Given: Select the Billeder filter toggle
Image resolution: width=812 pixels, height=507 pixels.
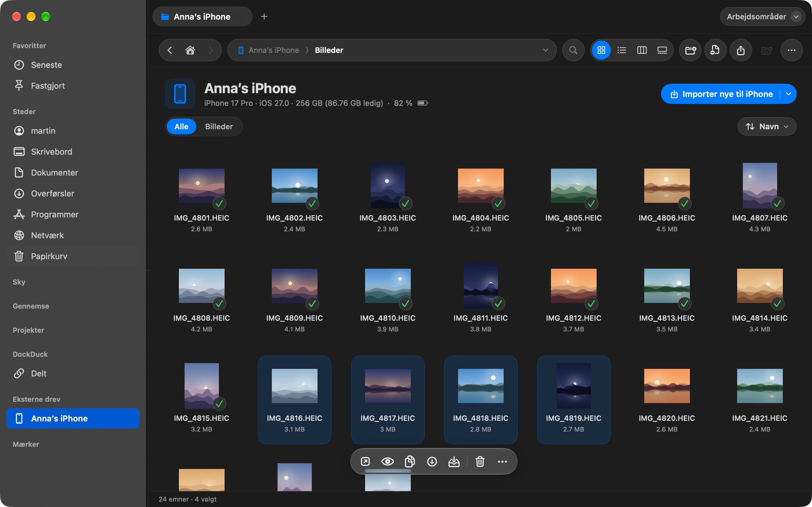Looking at the screenshot, I should (x=219, y=126).
